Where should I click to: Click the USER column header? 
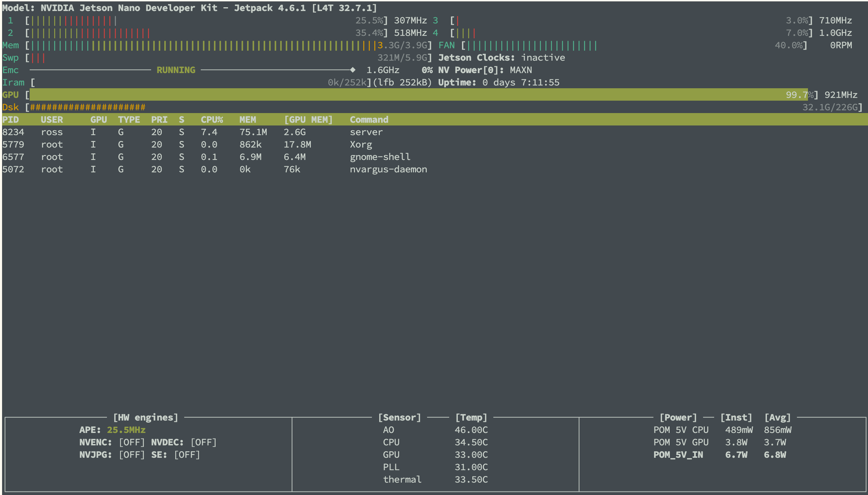coord(52,120)
